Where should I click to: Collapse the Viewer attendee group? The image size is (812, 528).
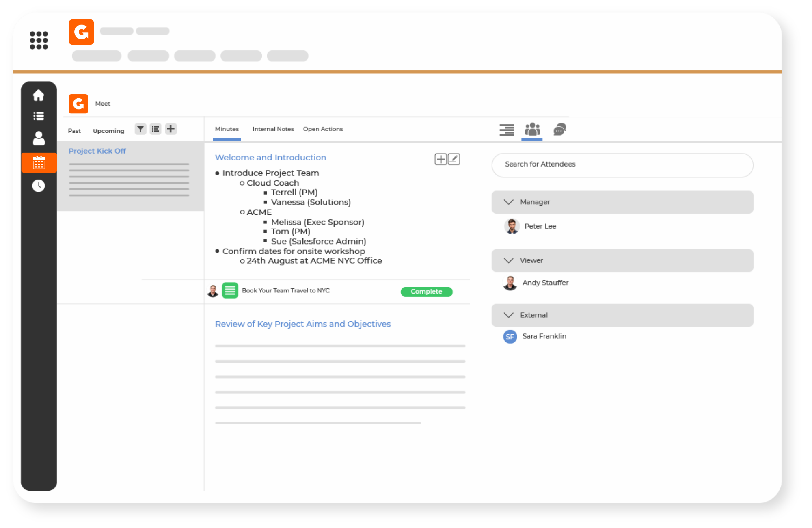click(509, 260)
